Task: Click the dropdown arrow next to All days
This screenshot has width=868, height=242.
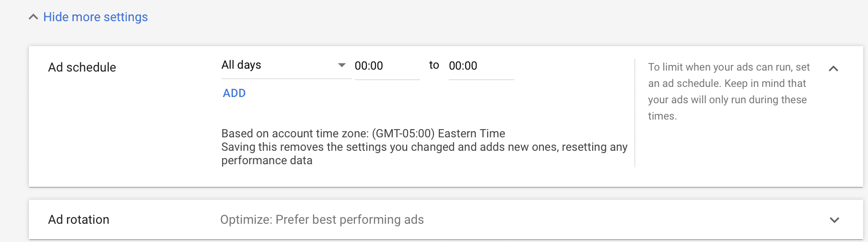Action: [342, 65]
